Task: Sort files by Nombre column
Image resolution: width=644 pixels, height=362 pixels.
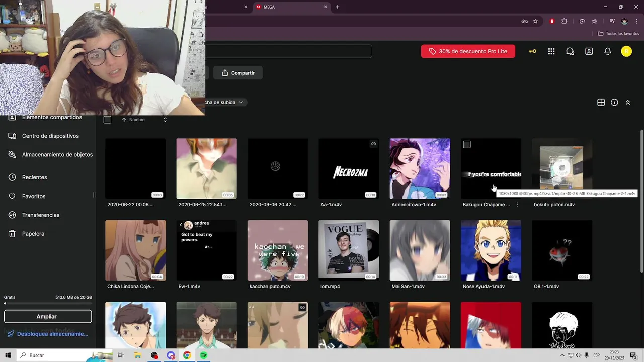Action: pyautogui.click(x=136, y=120)
